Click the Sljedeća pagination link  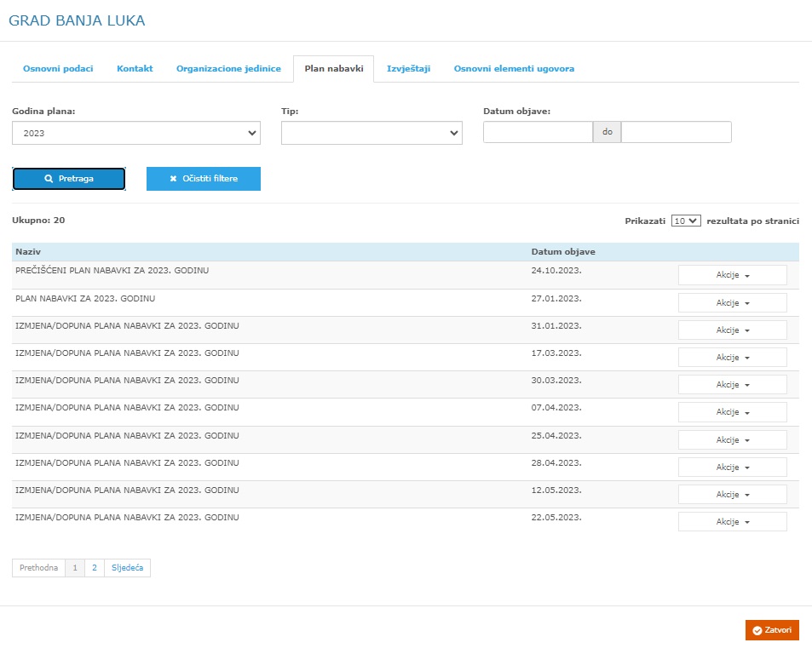click(128, 568)
